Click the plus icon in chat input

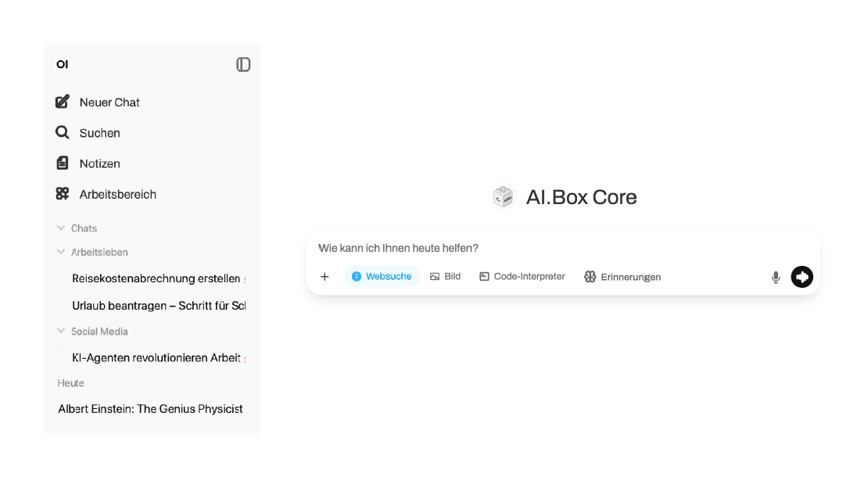(325, 277)
